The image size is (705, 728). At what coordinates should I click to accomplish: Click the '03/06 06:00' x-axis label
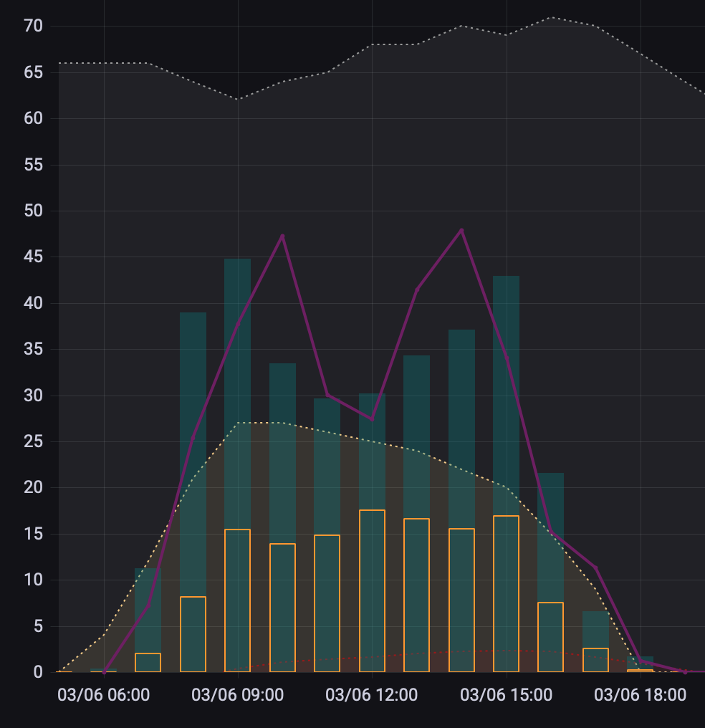104,695
